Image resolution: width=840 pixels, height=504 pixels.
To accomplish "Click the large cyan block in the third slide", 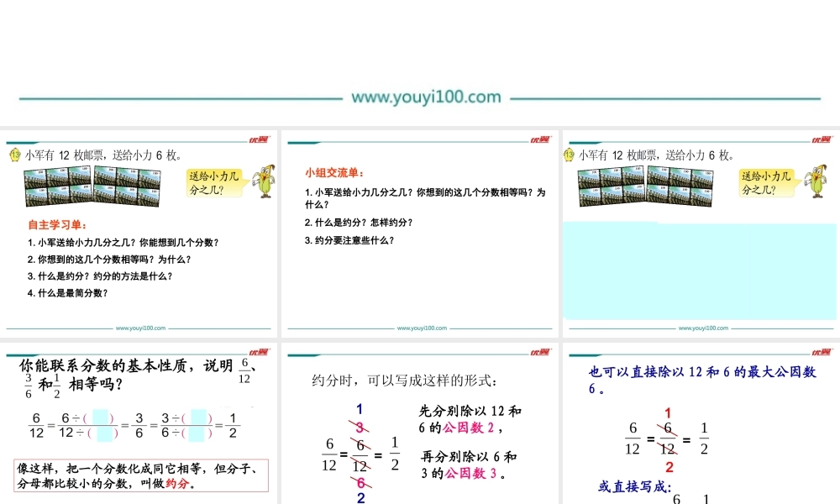I will [700, 270].
